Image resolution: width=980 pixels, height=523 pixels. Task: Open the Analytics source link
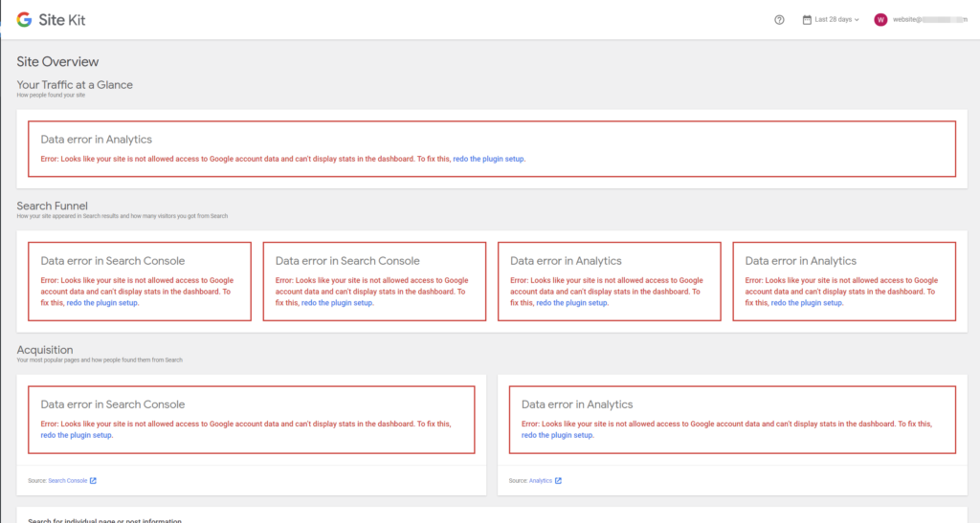(541, 481)
